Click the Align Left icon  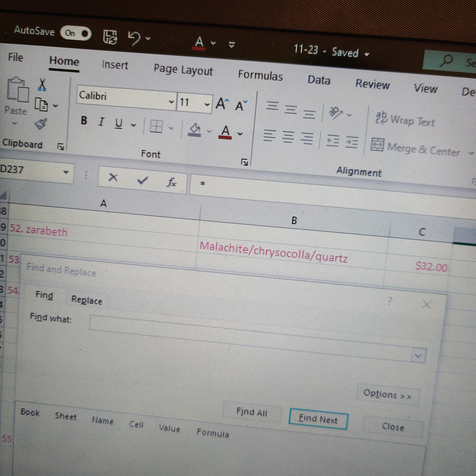pyautogui.click(x=269, y=136)
